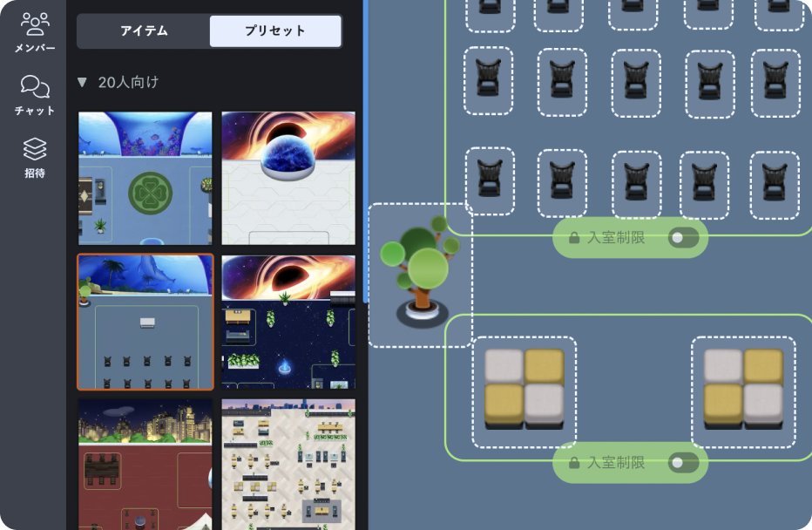Select fourth chair in row above lock

point(704,185)
